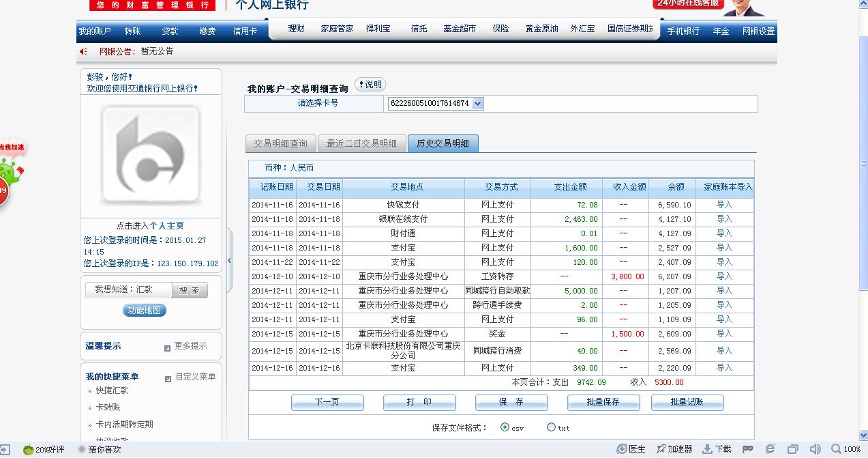Select the txt file format option

[551, 427]
